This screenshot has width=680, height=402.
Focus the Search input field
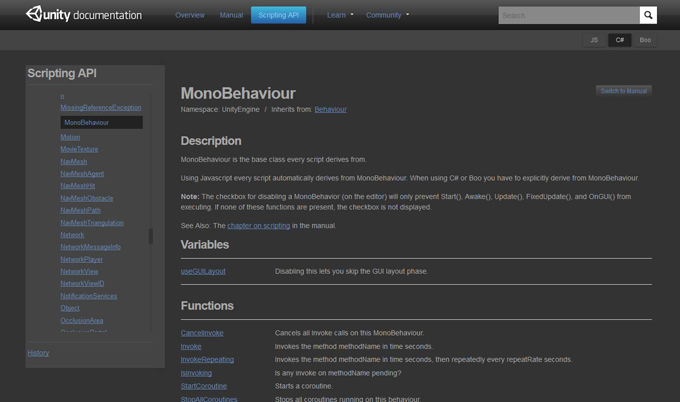point(569,15)
